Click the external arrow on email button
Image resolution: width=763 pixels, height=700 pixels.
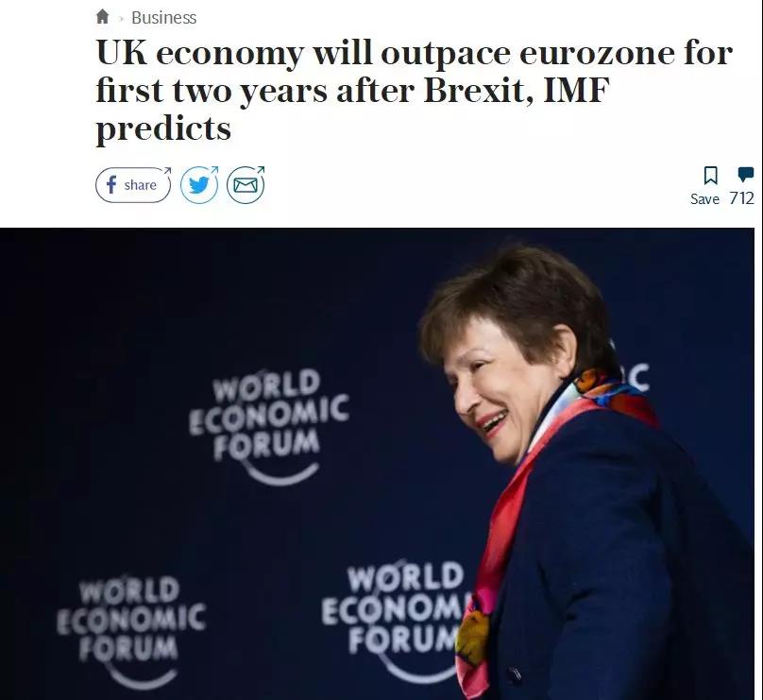click(x=260, y=171)
